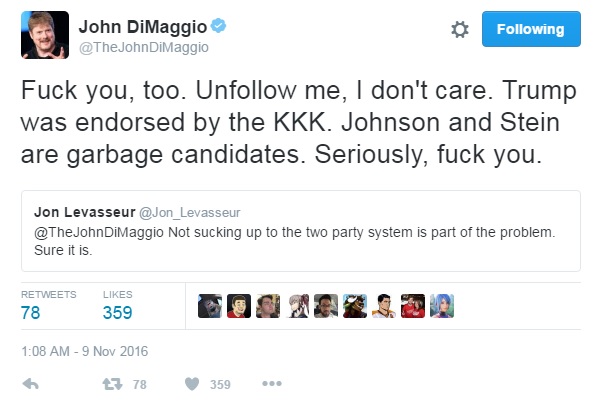This screenshot has height=406, width=600.
Task: Click the blue verified badge
Action: tap(218, 26)
